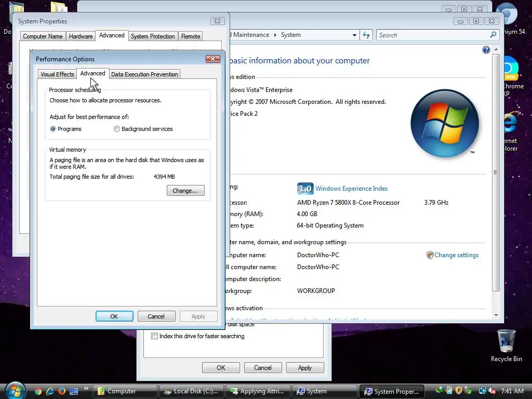The height and width of the screenshot is (399, 532).
Task: Click the '4394 MB' paging file size
Action: coord(164,177)
